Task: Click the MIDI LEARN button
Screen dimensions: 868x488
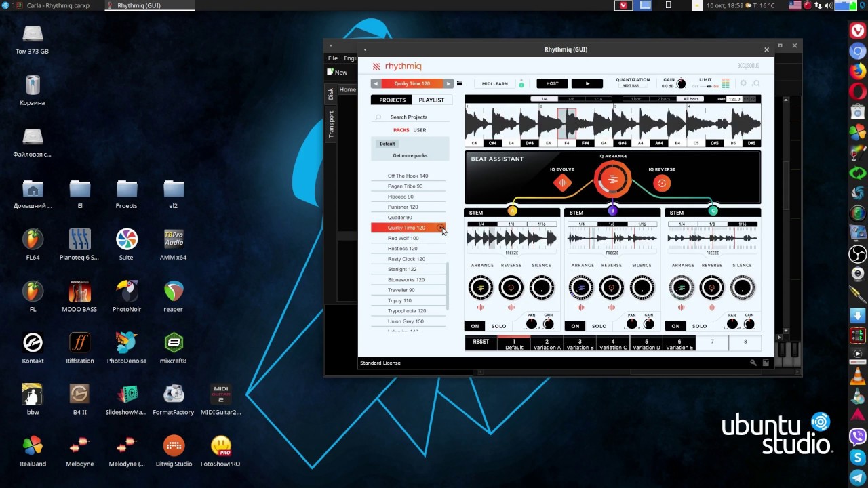Action: [494, 83]
